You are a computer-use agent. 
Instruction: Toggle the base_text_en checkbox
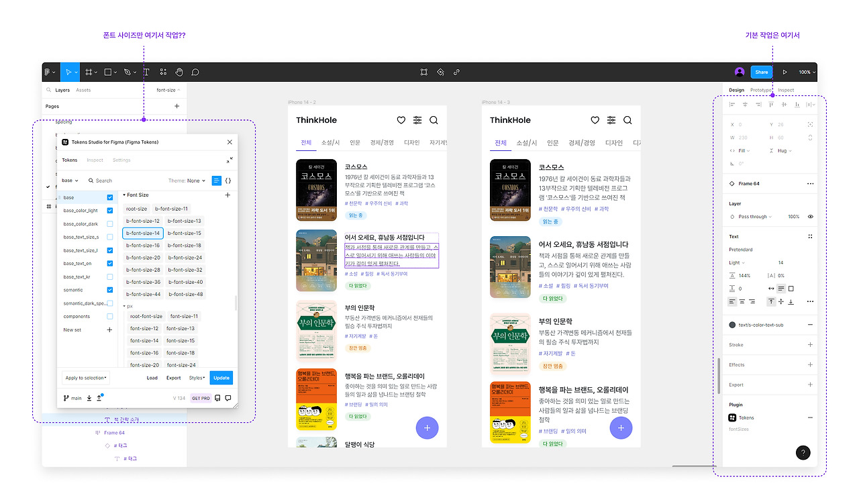(110, 264)
